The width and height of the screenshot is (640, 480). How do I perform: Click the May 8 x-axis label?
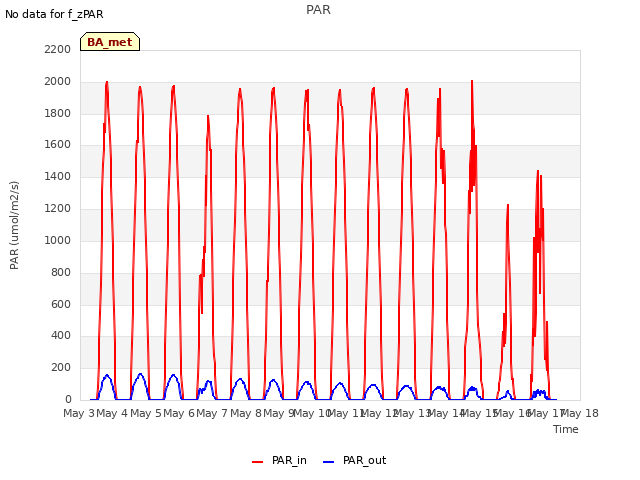click(246, 413)
